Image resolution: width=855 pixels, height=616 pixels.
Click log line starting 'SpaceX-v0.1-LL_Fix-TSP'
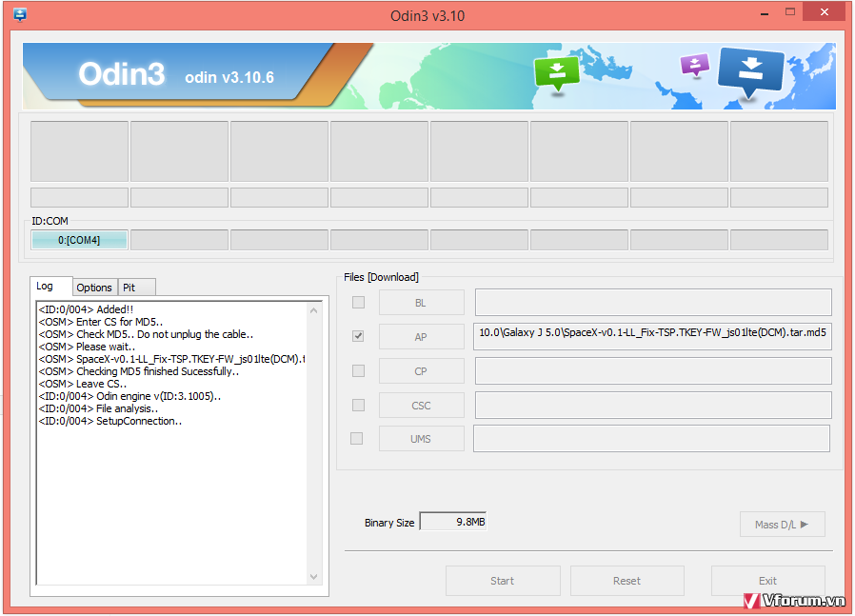tap(171, 359)
